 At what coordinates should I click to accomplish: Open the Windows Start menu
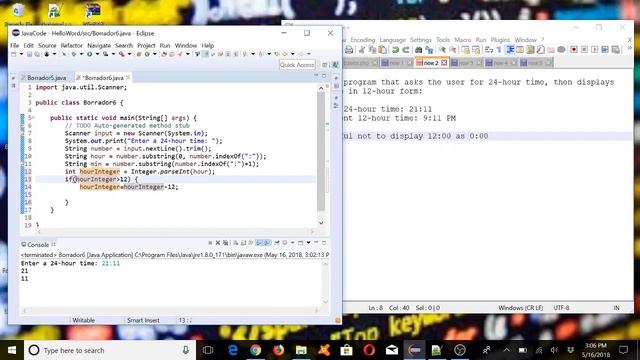pos(12,350)
